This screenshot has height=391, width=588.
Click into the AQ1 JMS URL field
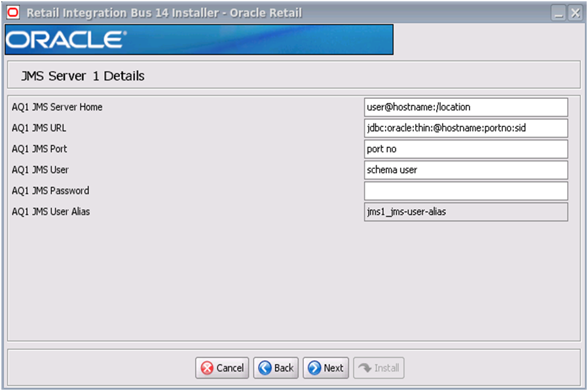coord(466,128)
